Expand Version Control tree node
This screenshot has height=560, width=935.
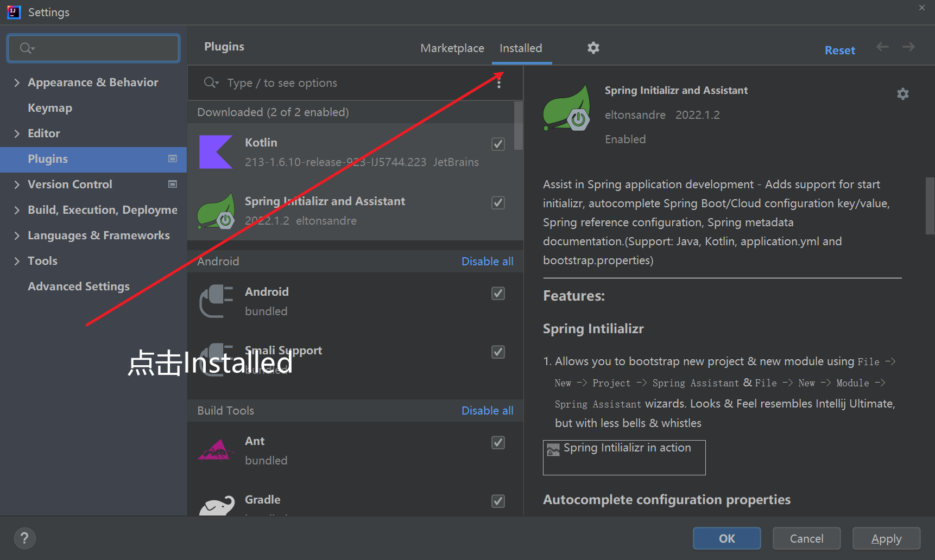(x=17, y=184)
